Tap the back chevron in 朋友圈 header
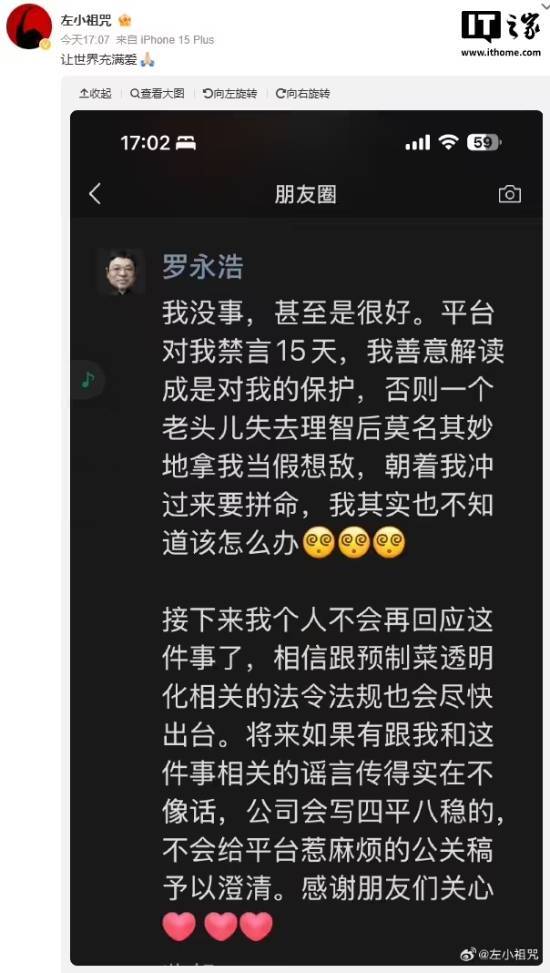This screenshot has width=550, height=973. pos(95,194)
